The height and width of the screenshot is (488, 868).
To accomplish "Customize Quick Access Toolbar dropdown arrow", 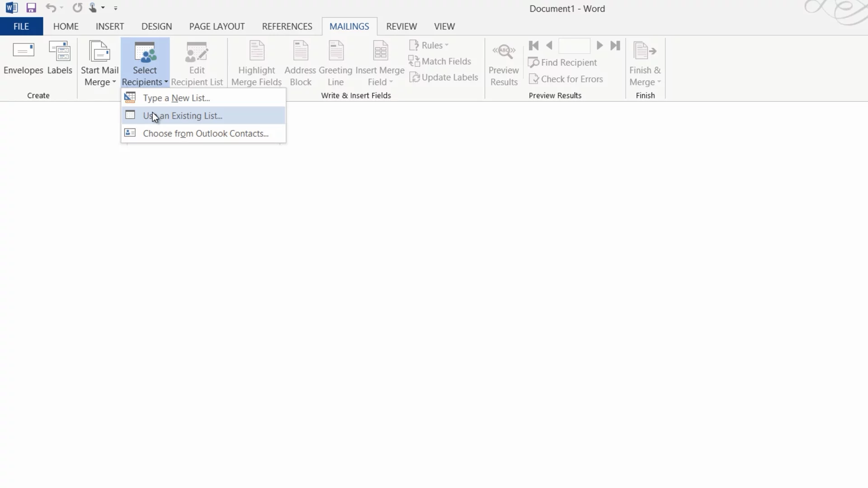I will click(116, 8).
